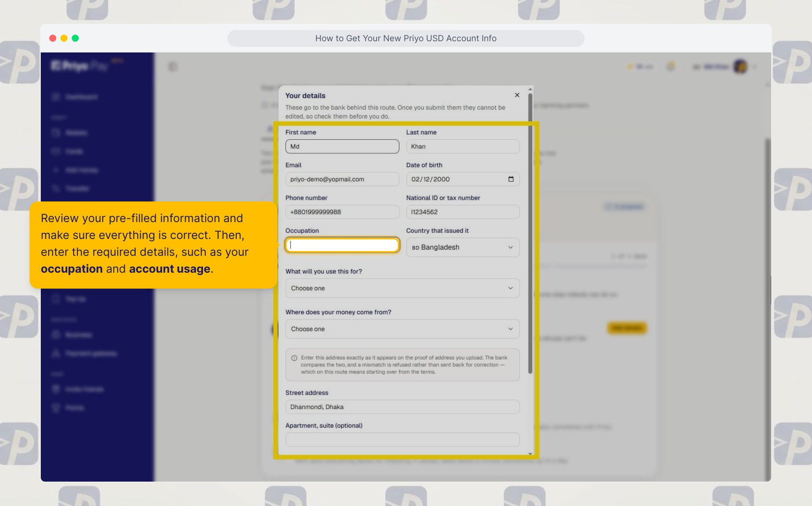Screen dimensions: 812x506
Task: Expand user menu chevron beside avatar
Action: click(x=755, y=67)
